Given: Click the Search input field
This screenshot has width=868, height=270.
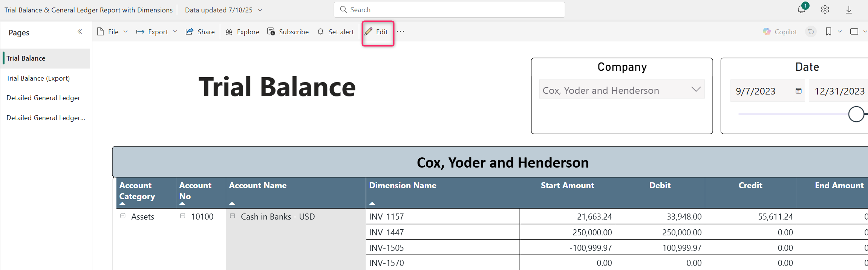Looking at the screenshot, I should pos(449,10).
